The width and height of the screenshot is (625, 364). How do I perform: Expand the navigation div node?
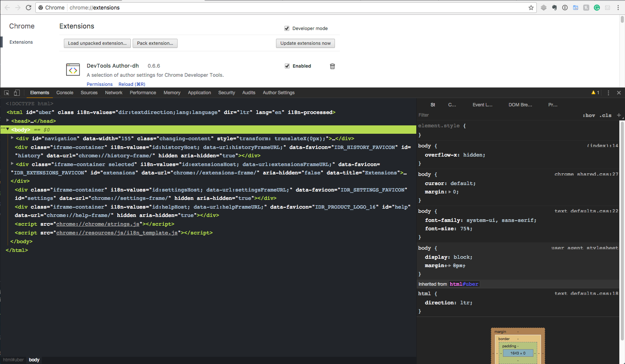click(12, 138)
